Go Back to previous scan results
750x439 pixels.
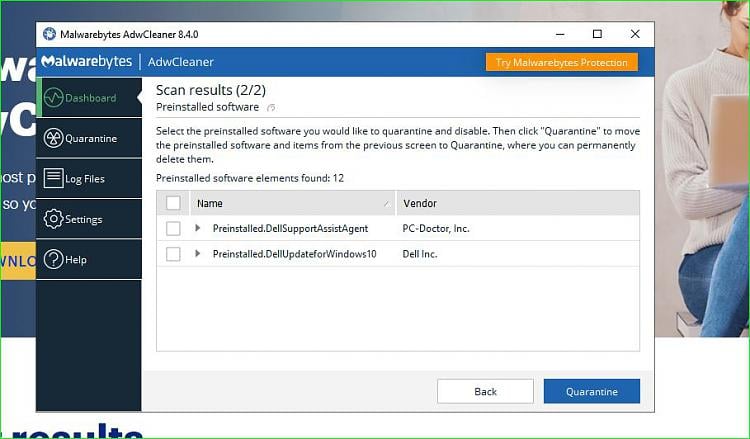[485, 391]
